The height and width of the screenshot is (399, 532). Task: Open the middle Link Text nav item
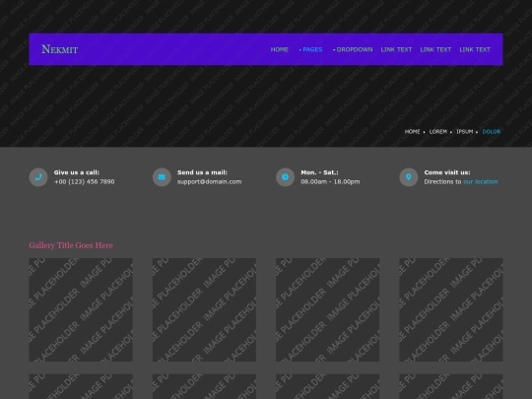click(435, 49)
